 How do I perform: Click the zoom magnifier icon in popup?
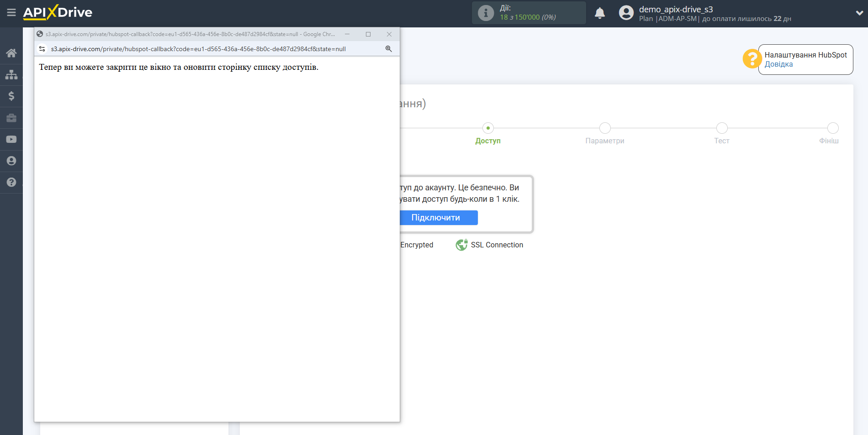pos(389,49)
